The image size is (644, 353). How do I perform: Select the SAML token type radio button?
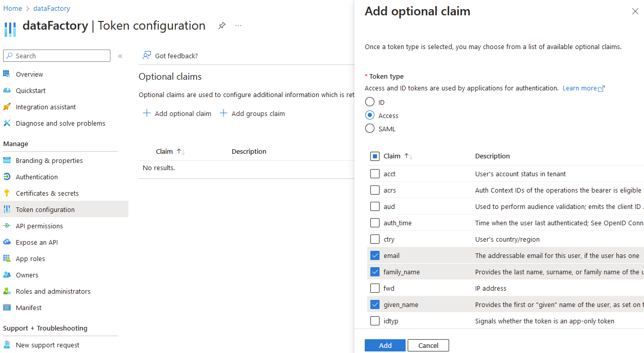370,129
